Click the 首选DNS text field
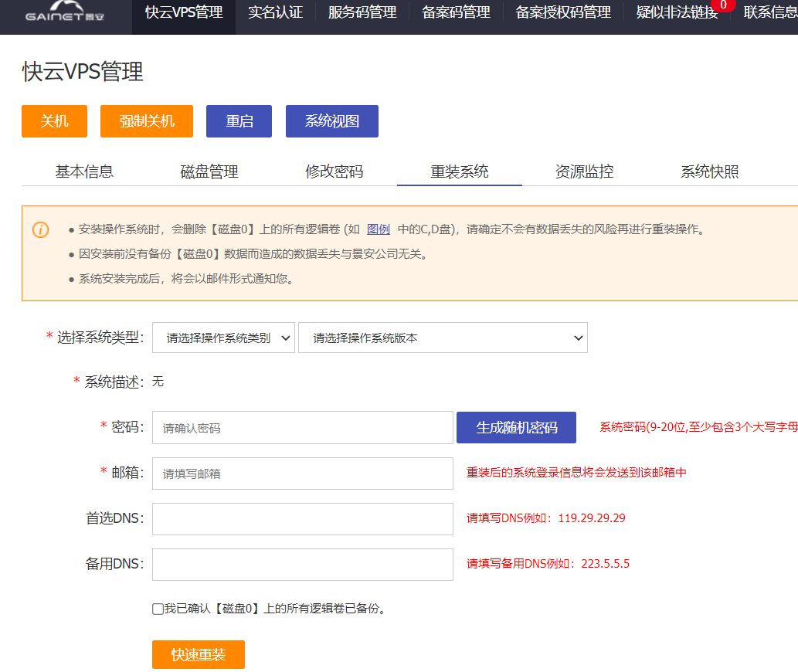This screenshot has height=672, width=798. click(302, 519)
